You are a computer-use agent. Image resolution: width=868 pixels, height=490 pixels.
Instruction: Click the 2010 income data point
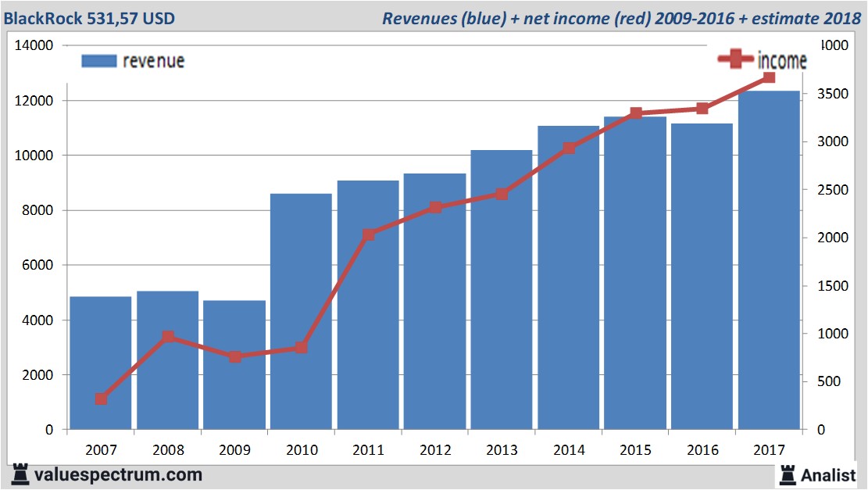pos(301,348)
